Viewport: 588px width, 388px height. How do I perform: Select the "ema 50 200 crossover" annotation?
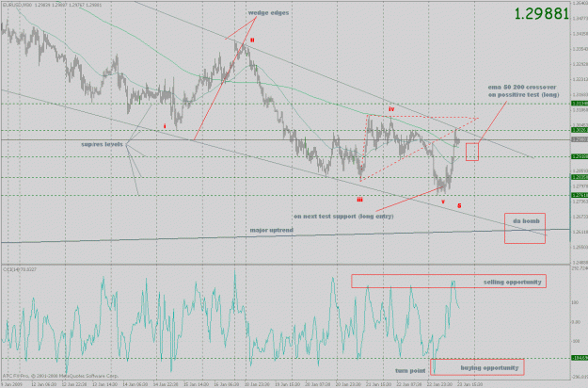[x=523, y=90]
